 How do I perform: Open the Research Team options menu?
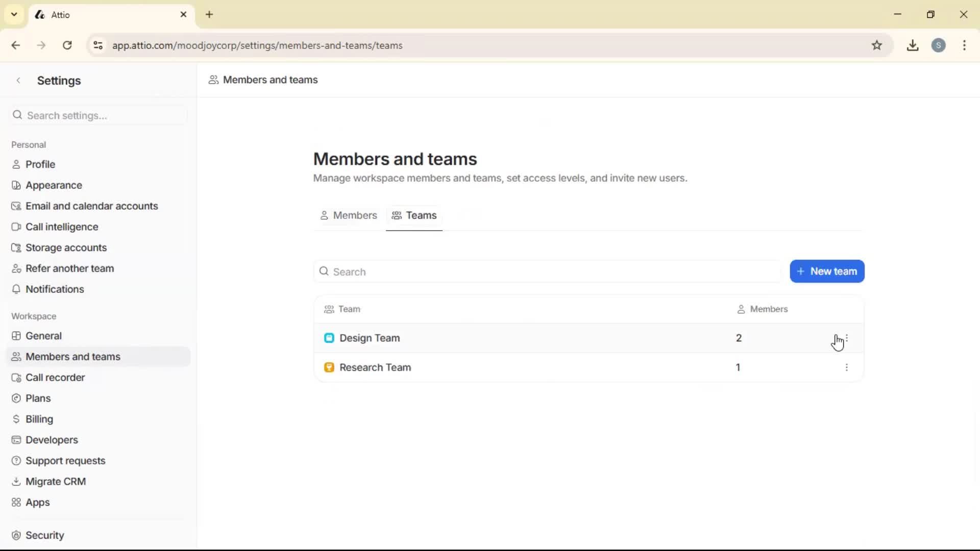847,367
